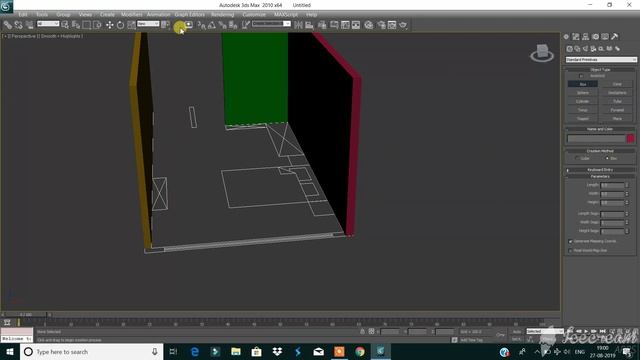The image size is (640, 360).
Task: Click the Cylinder primitive button
Action: click(x=583, y=101)
